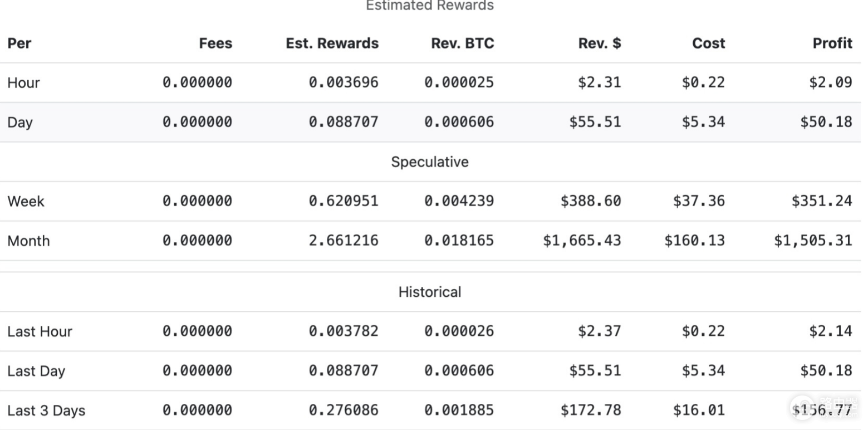The image size is (868, 430).
Task: Click the Rev. $ column header
Action: [600, 43]
